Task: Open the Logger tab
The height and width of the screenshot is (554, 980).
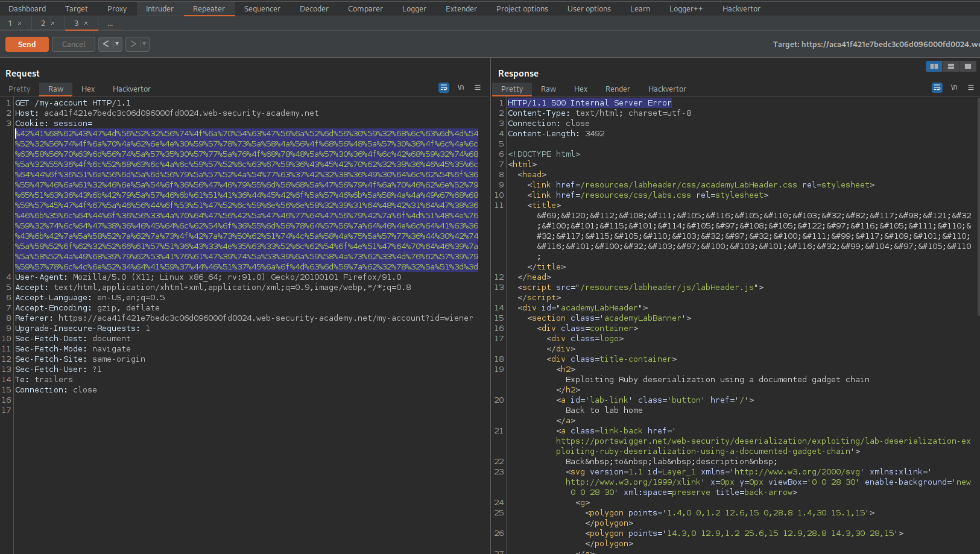Action: [x=414, y=8]
